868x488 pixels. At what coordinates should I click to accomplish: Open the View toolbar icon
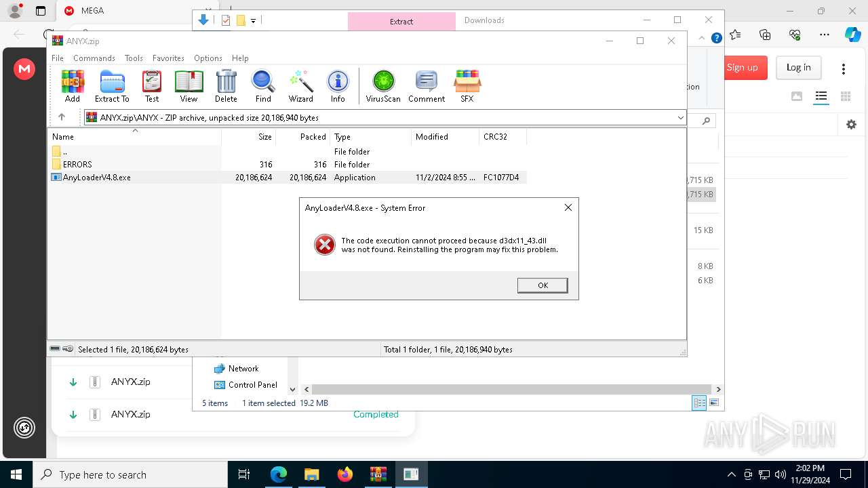pos(189,86)
